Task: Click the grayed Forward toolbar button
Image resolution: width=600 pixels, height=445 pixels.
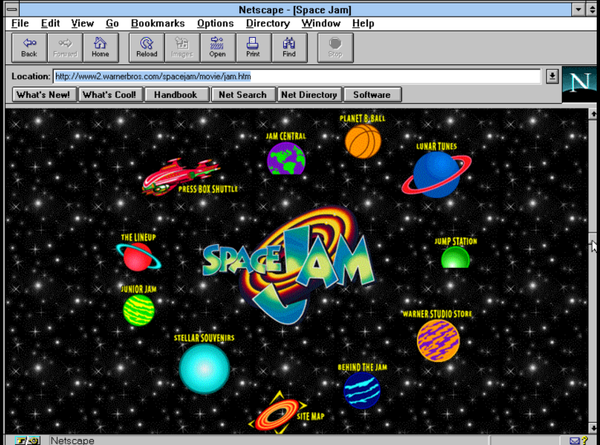Action: pos(65,47)
